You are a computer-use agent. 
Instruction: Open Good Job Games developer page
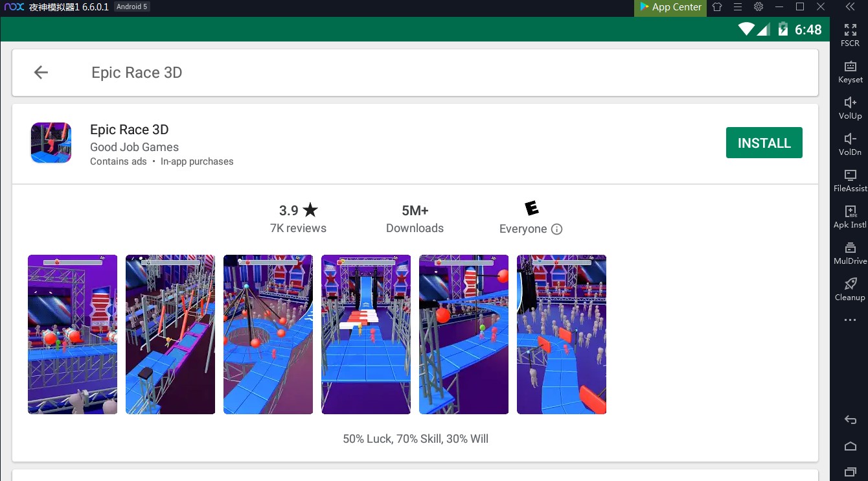pos(134,147)
